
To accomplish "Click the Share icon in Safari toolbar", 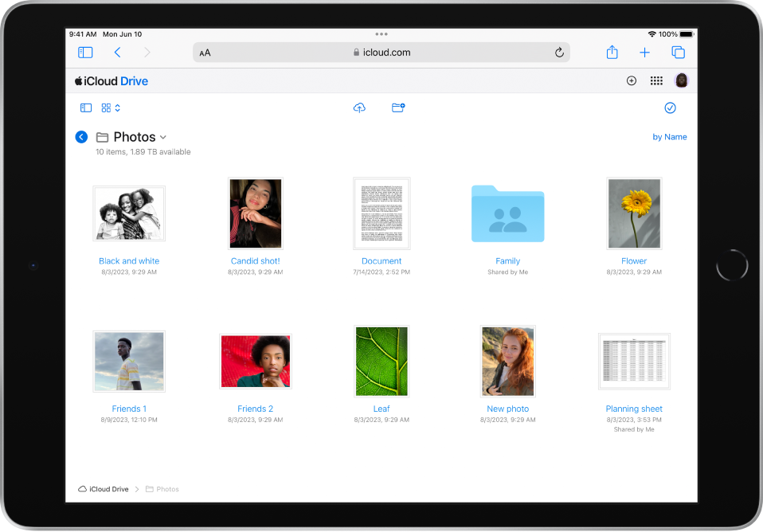I will tap(612, 52).
